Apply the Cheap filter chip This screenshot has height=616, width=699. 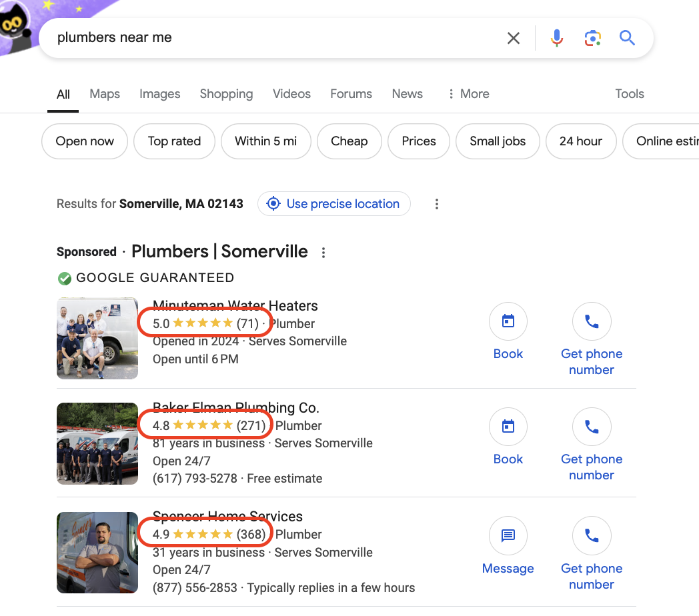pos(349,141)
